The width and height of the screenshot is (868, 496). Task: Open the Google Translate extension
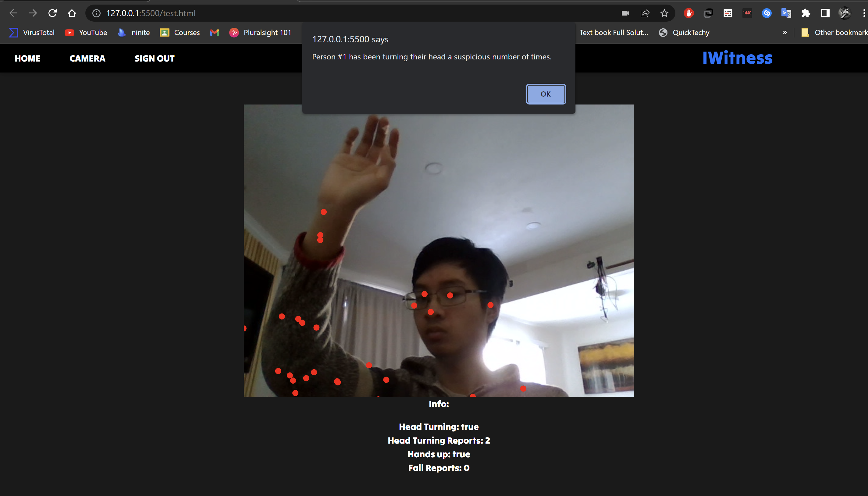786,13
